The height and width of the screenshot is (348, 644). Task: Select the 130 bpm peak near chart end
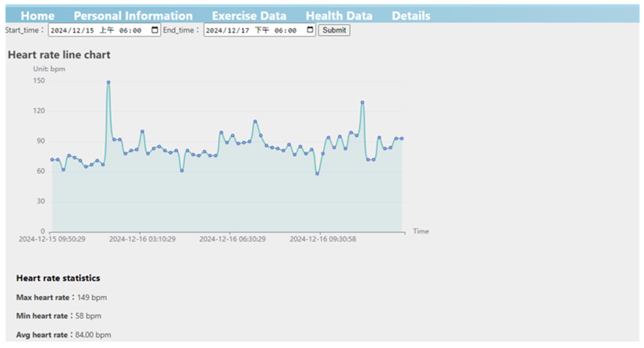[362, 102]
